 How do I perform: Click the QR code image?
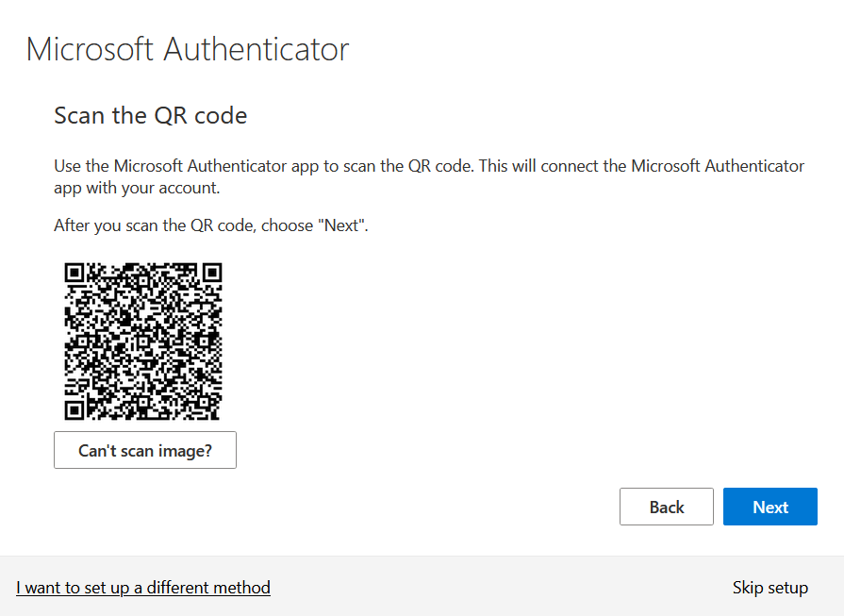coord(143,341)
